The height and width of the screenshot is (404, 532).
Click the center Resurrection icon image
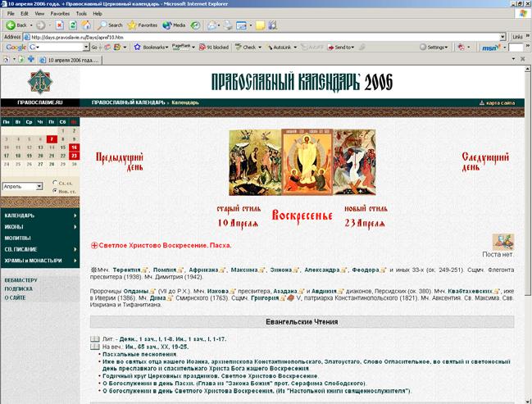(307, 162)
